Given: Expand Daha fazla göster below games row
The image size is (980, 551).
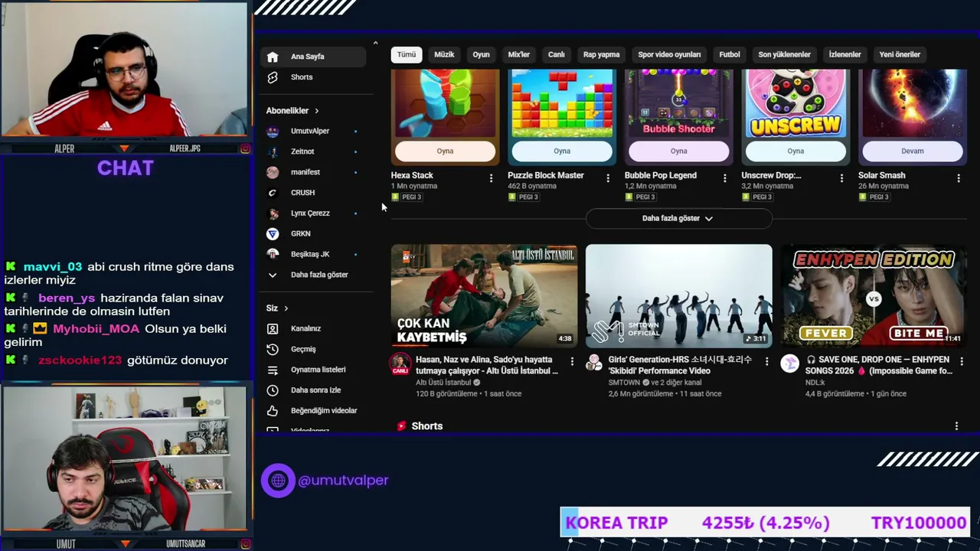Looking at the screenshot, I should coord(678,218).
